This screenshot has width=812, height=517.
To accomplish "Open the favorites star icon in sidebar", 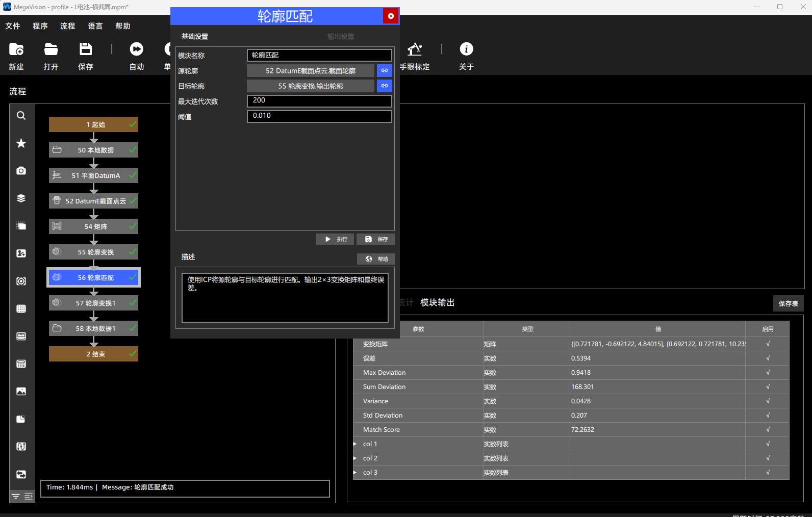I will tap(21, 143).
